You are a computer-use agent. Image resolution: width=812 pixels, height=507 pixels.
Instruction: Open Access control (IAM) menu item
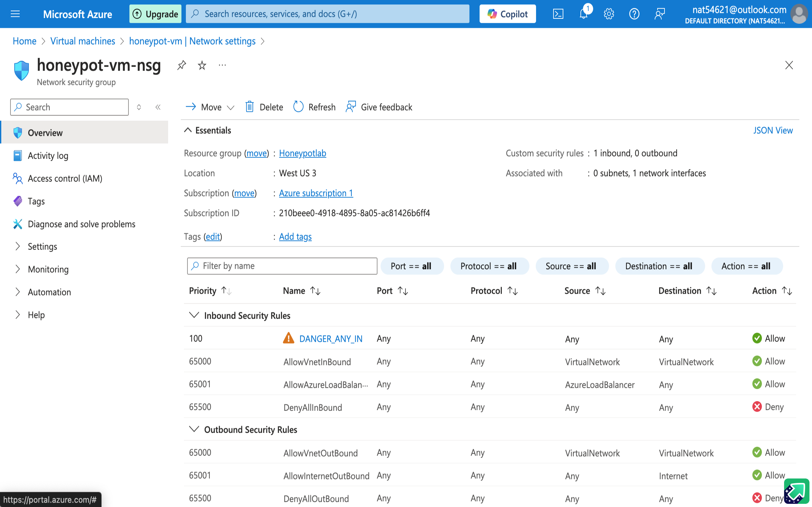click(65, 178)
